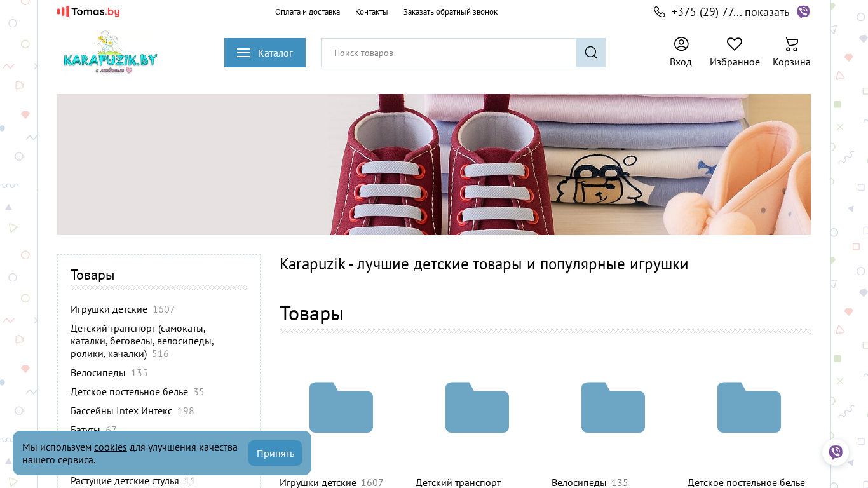Screen dimensions: 868x488
Task: Open the Каталог menu button
Action: 265,53
